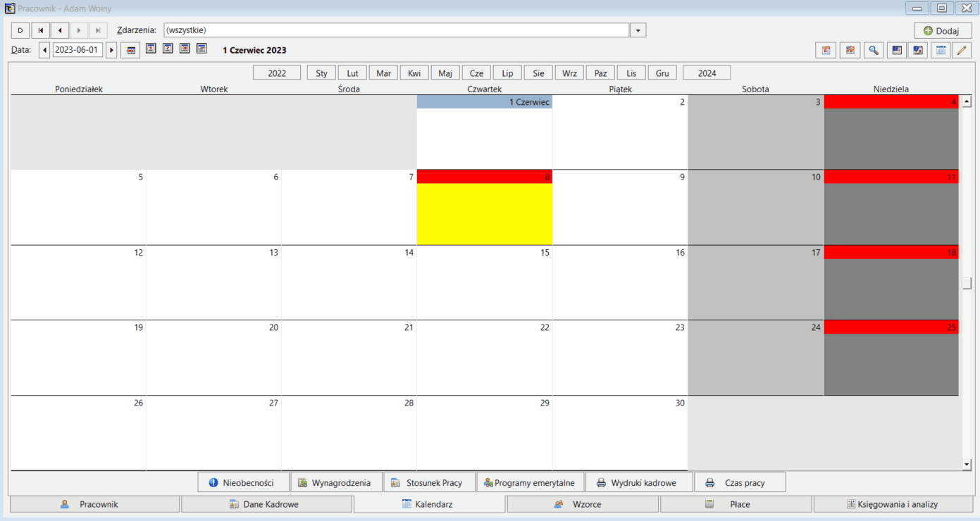
Task: Open Wydruki kadrowe printouts
Action: [639, 482]
